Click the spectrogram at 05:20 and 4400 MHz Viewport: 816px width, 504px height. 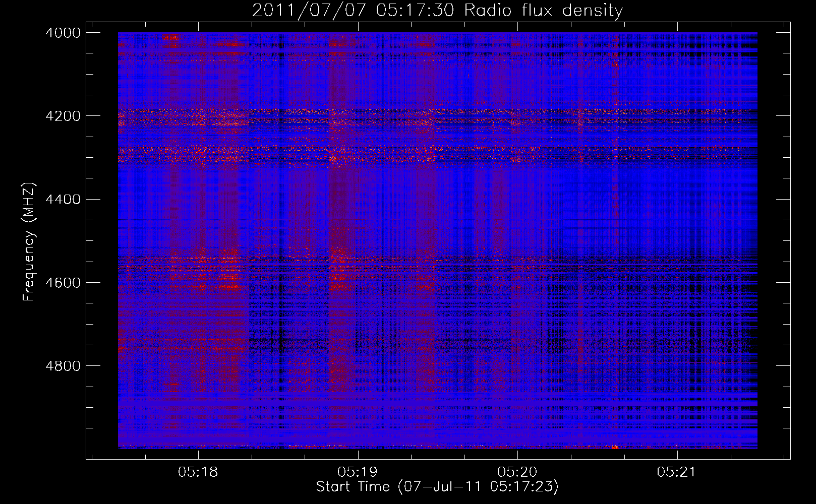click(x=517, y=199)
